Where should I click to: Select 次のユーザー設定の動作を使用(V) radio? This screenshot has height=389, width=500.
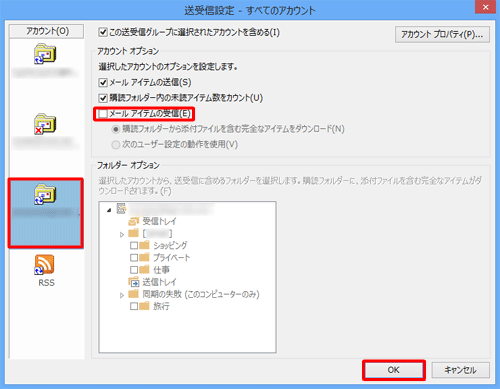click(x=116, y=145)
